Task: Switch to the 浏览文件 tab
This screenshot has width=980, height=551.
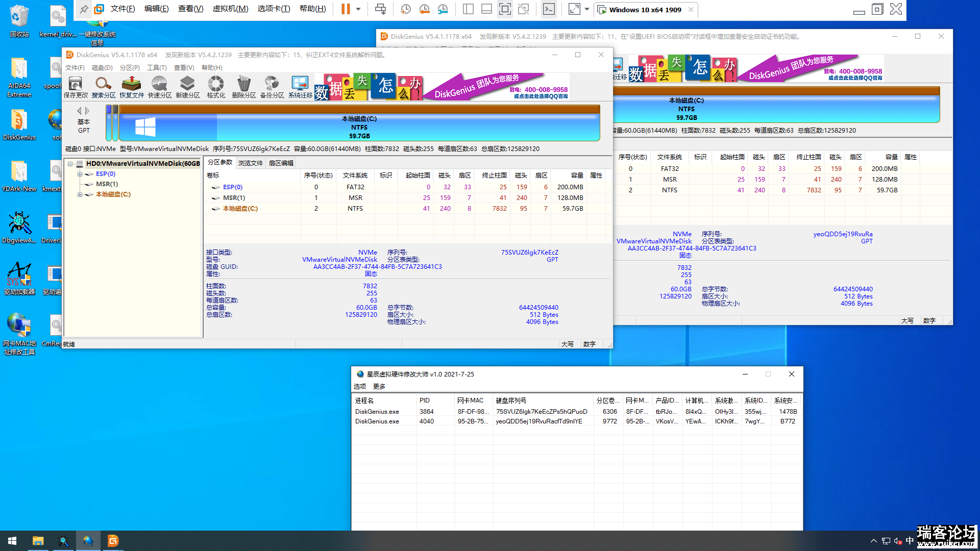Action: pos(251,163)
